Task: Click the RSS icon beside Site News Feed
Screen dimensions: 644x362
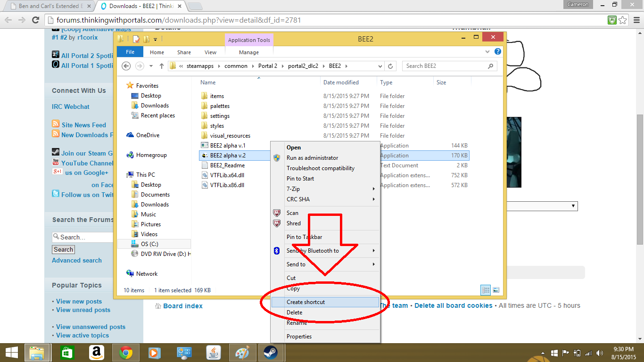Action: click(56, 124)
